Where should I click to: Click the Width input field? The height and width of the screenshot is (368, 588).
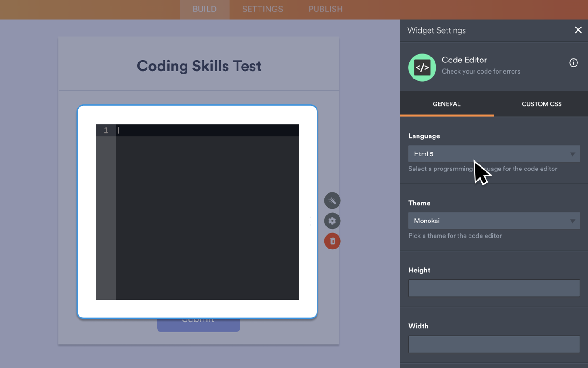tap(493, 344)
